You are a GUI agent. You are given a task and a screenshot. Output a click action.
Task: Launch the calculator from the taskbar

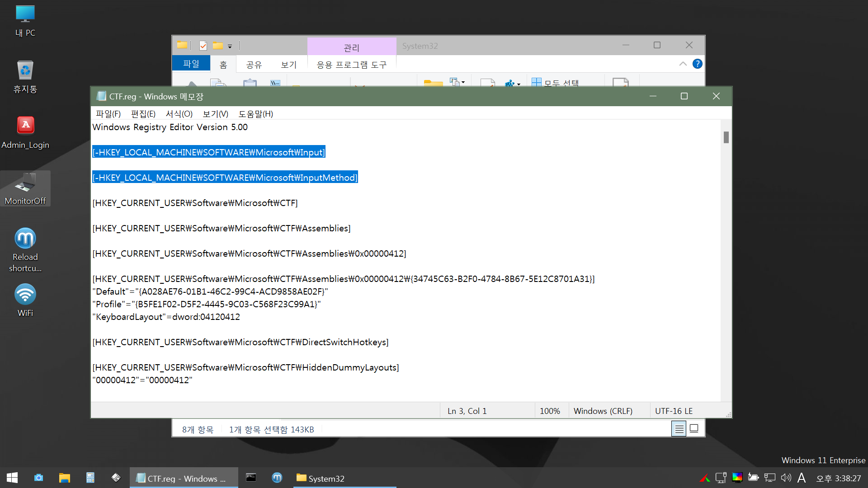90,478
